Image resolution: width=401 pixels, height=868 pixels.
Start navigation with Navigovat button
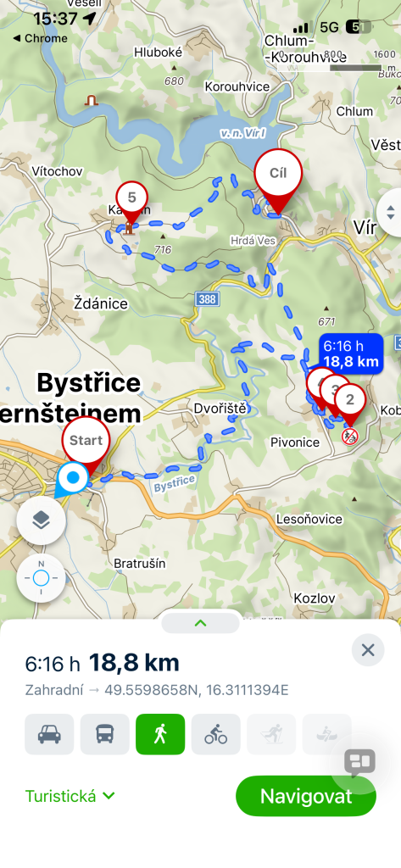pyautogui.click(x=306, y=796)
